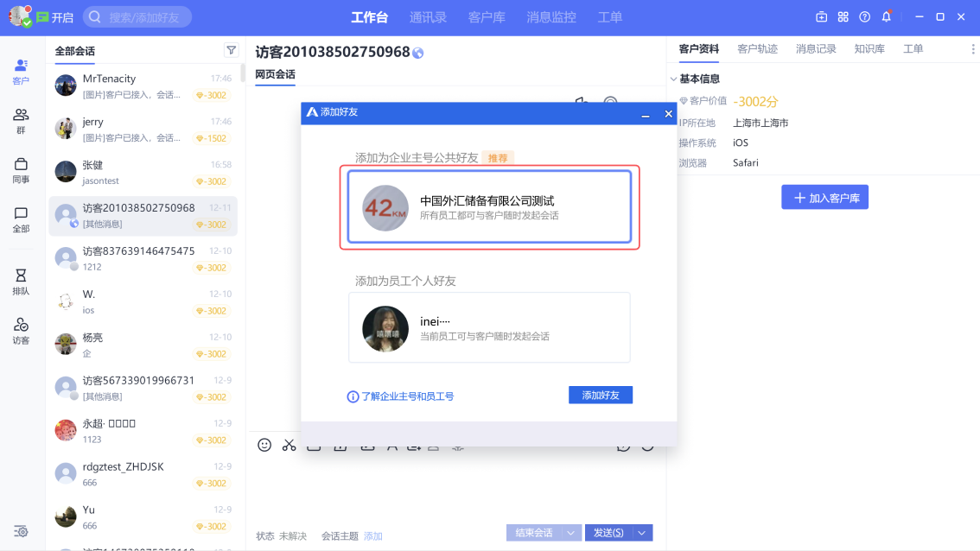Click the 结束会话 button

tap(534, 533)
